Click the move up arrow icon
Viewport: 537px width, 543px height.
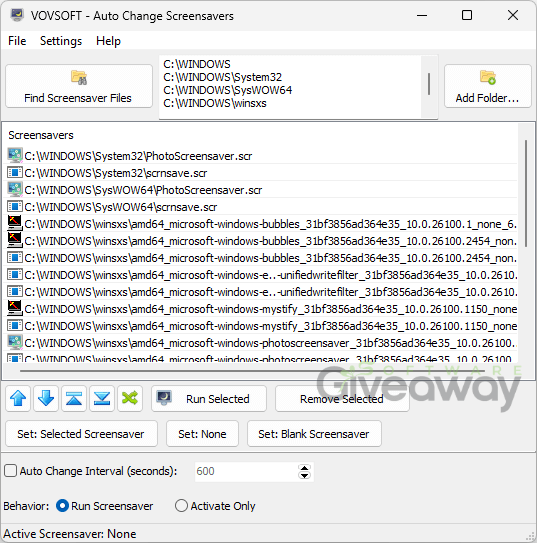18,399
